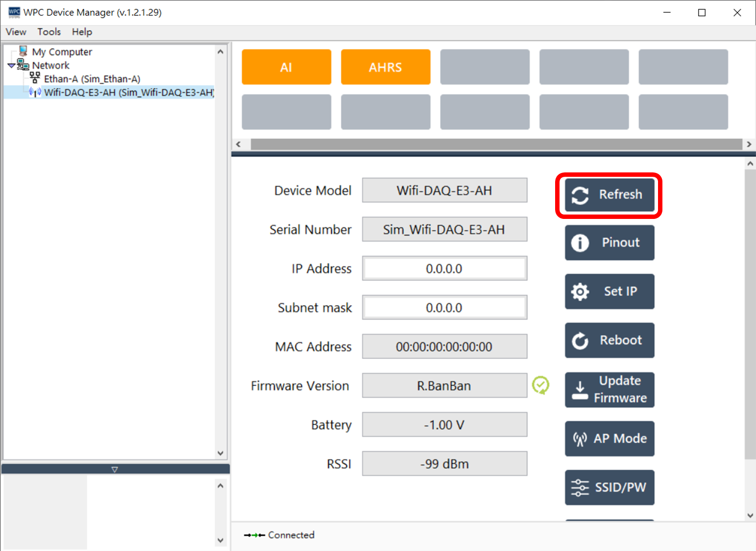
Task: Open Set IP configuration
Action: [609, 291]
